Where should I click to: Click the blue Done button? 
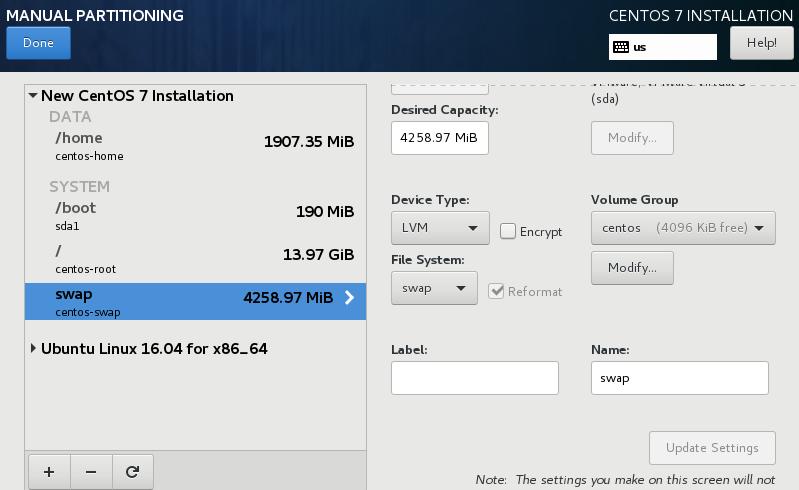tap(38, 43)
